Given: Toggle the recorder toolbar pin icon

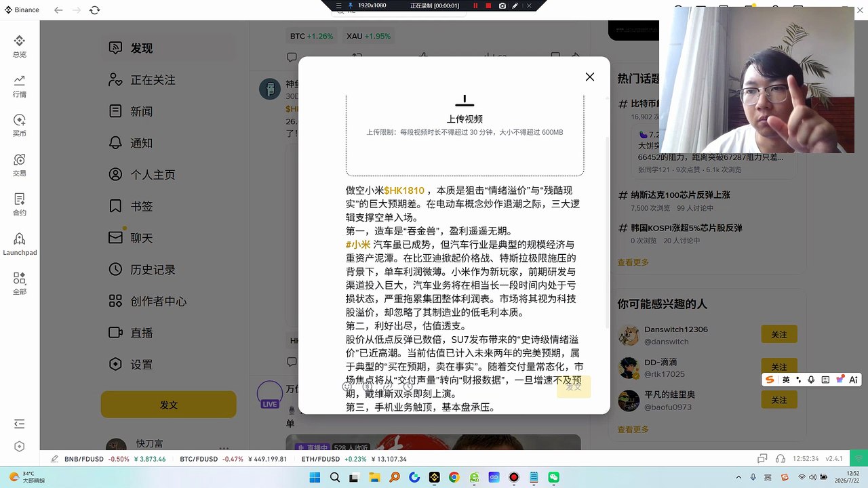Looking at the screenshot, I should (350, 5).
